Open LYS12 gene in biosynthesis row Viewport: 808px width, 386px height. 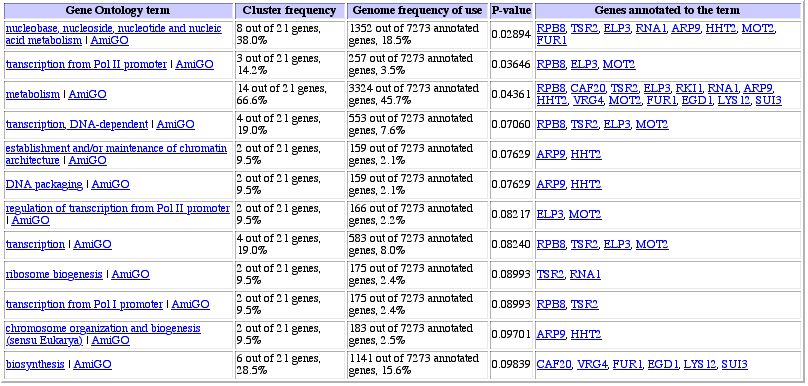point(700,364)
